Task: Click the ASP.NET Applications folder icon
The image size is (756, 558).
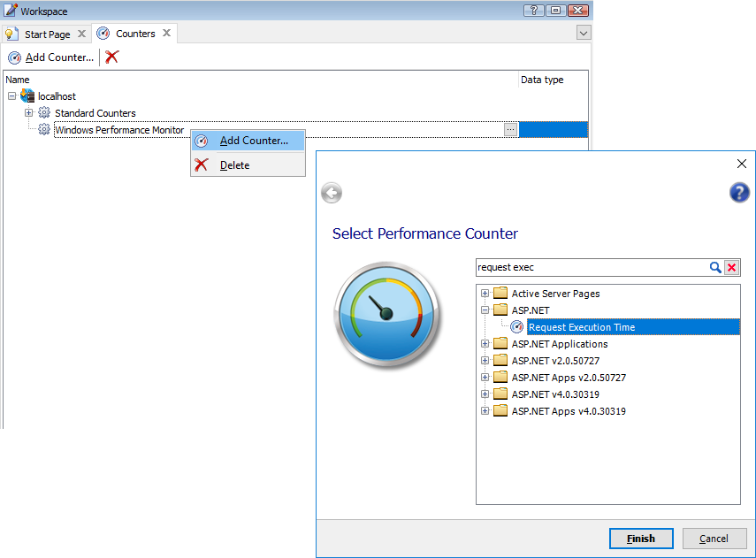Action: pos(500,343)
